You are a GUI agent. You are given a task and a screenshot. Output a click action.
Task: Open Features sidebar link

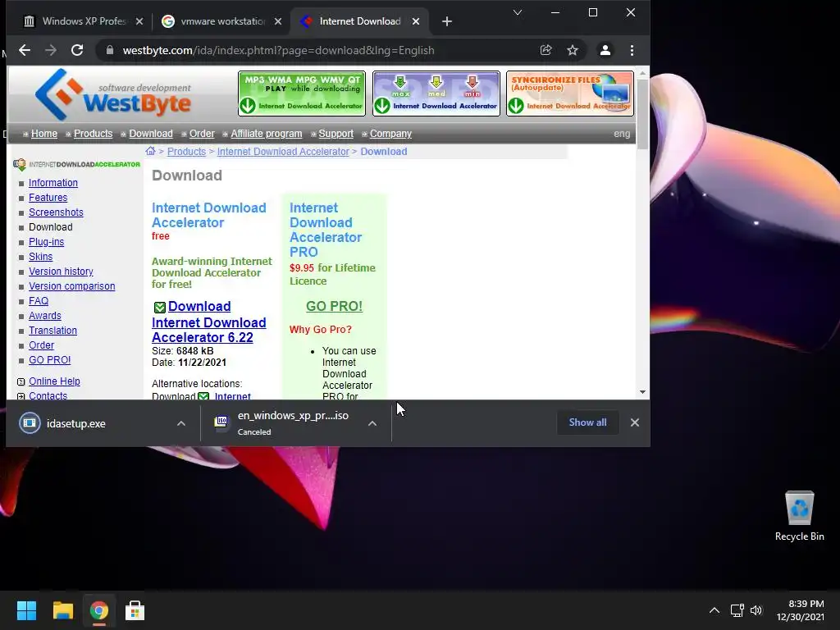[48, 198]
